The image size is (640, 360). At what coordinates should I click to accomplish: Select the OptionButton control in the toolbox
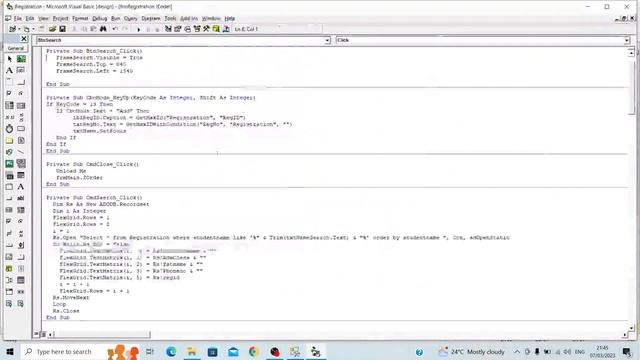point(21,93)
